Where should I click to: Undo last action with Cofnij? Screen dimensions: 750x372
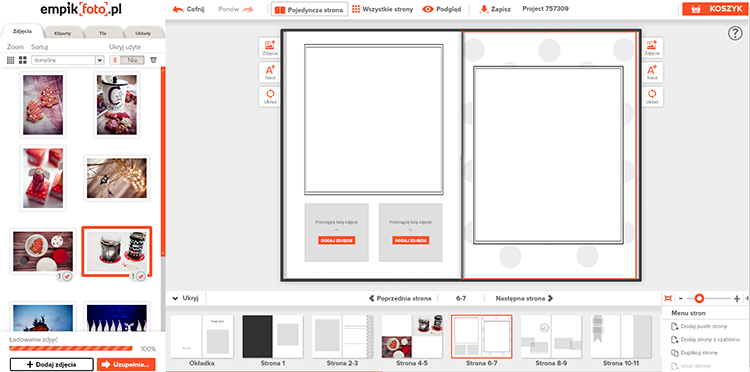[188, 9]
